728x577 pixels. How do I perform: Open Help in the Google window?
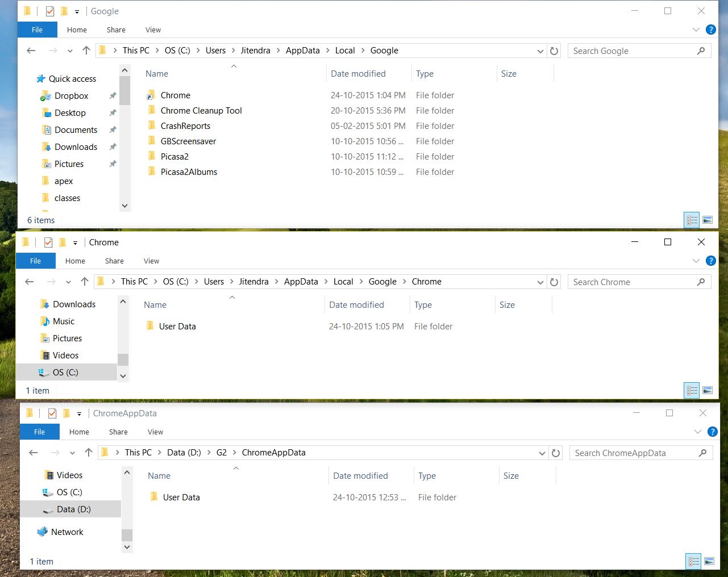[x=710, y=30]
